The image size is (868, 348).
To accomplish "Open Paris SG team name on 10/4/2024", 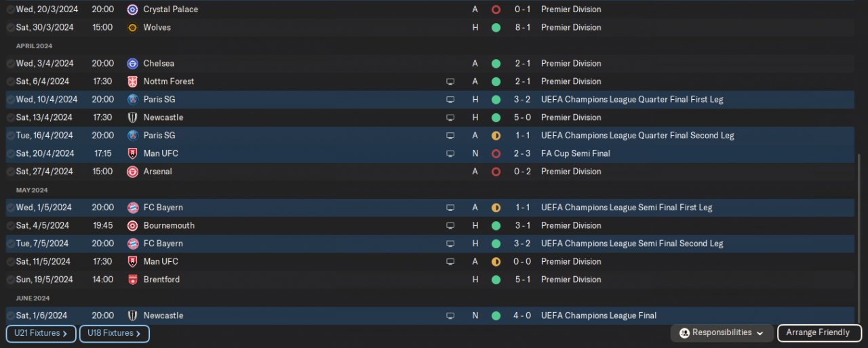I will point(159,100).
